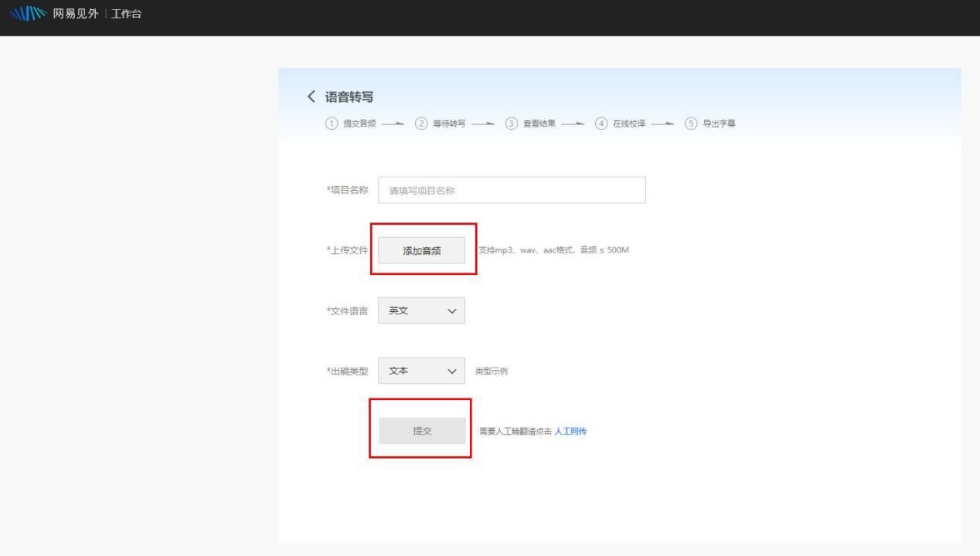
Task: Click the *上传文件 field label
Action: click(x=348, y=250)
